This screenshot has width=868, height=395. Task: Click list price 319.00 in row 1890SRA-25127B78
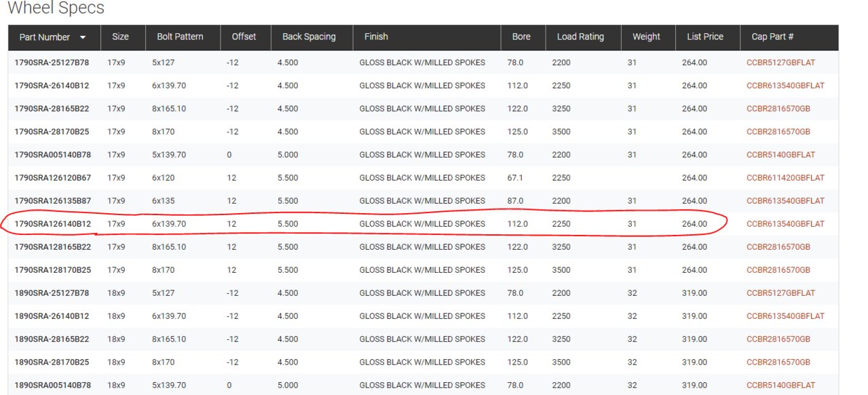pyautogui.click(x=694, y=293)
